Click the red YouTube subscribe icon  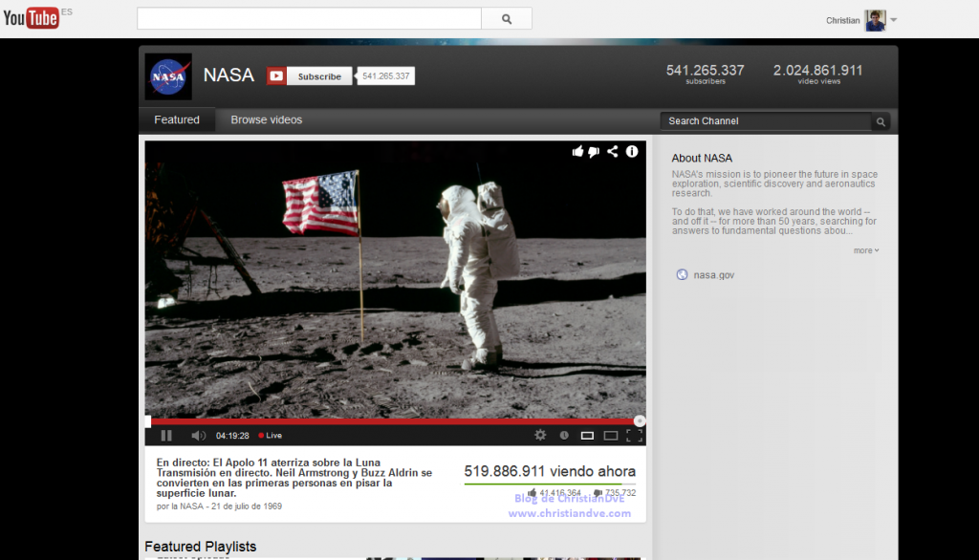[276, 76]
